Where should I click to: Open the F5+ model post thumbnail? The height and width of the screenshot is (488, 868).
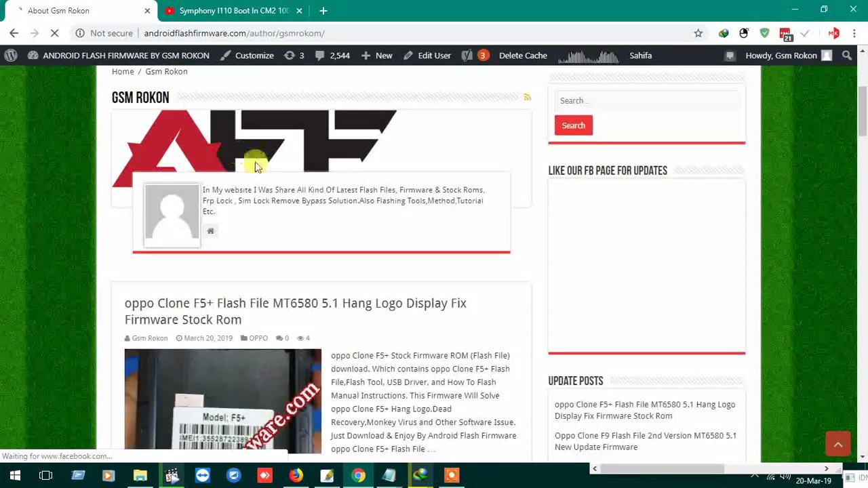pyautogui.click(x=223, y=401)
